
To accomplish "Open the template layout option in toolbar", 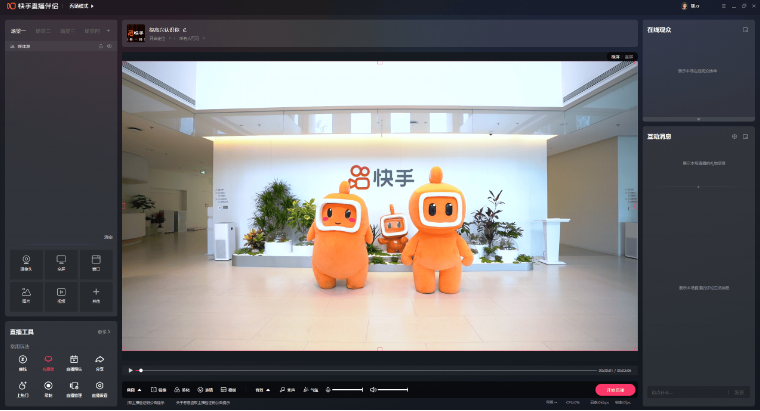I will [x=228, y=390].
